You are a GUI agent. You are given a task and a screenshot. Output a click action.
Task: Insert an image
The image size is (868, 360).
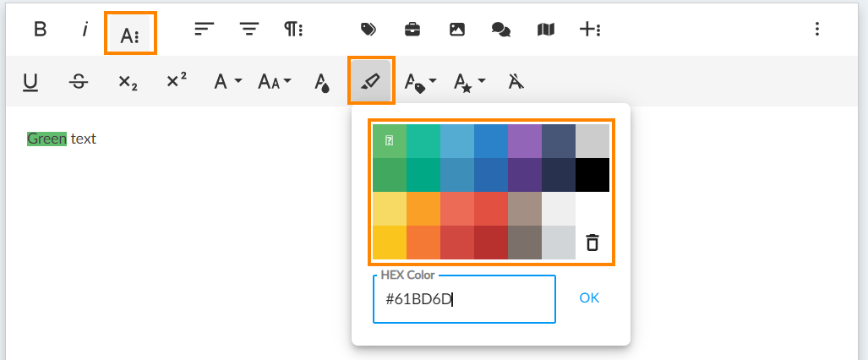456,30
